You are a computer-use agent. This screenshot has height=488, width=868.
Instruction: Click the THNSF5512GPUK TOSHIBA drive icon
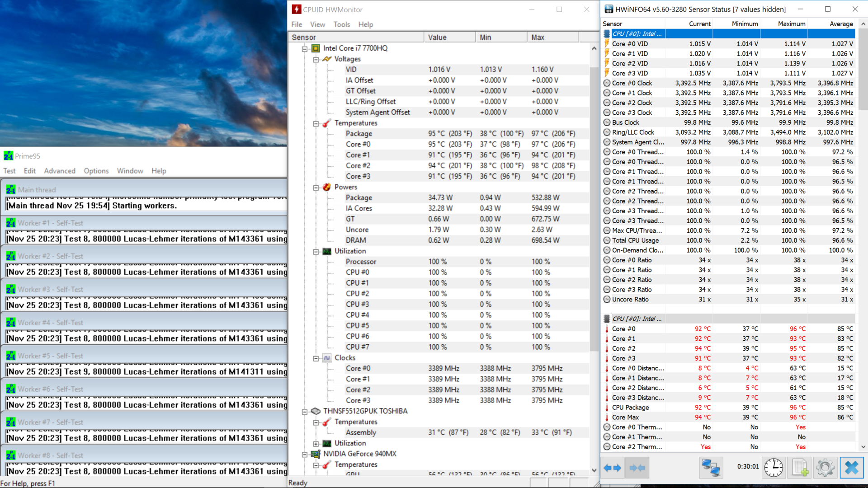[x=316, y=411]
